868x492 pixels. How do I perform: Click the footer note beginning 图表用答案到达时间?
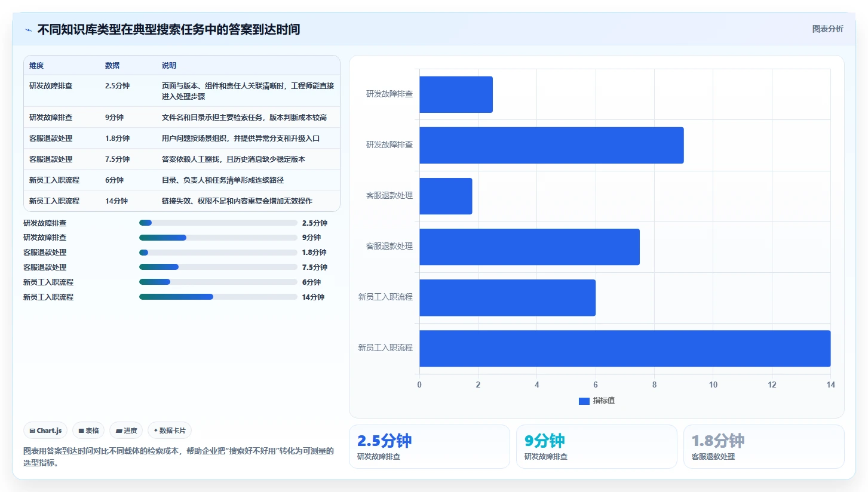tap(179, 457)
